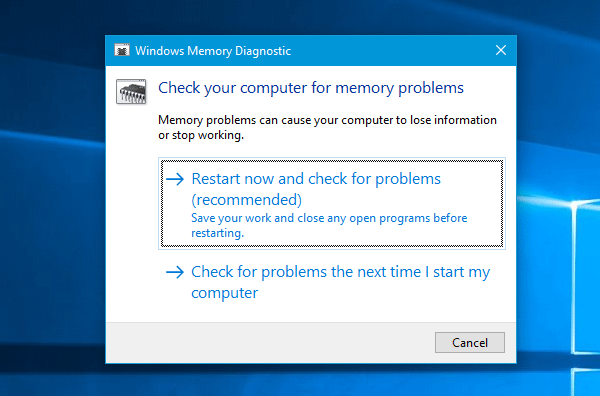The width and height of the screenshot is (600, 396).
Task: Click the word computer under second option
Action: pyautogui.click(x=225, y=293)
